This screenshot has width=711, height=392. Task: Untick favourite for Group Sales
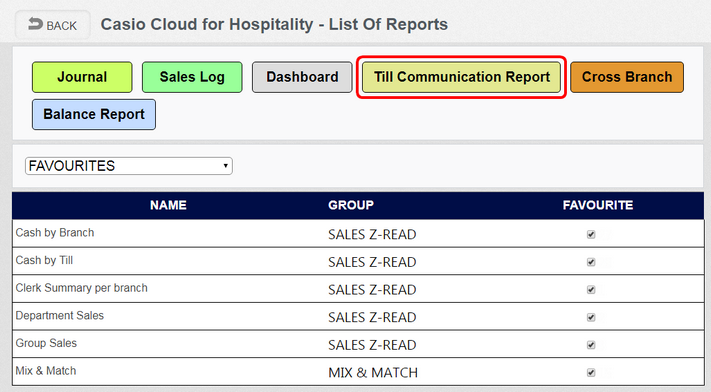[x=591, y=345]
